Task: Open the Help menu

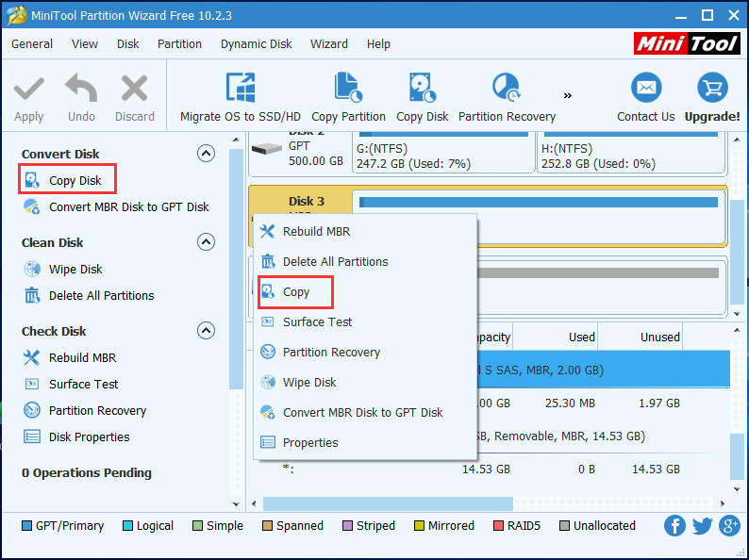Action: [378, 44]
